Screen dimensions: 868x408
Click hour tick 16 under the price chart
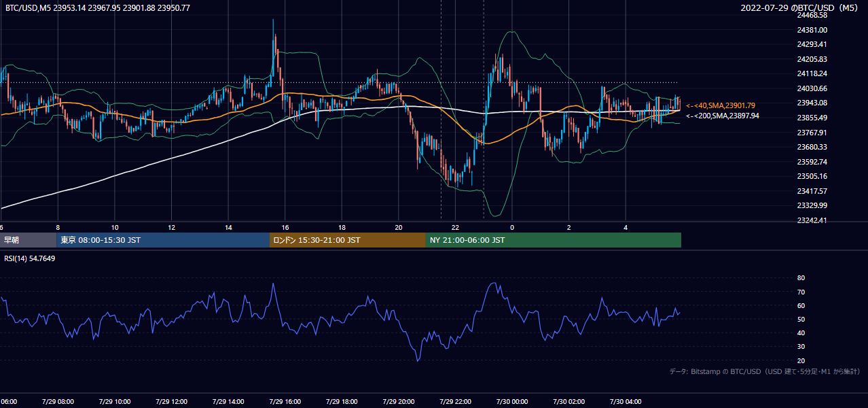(x=285, y=227)
